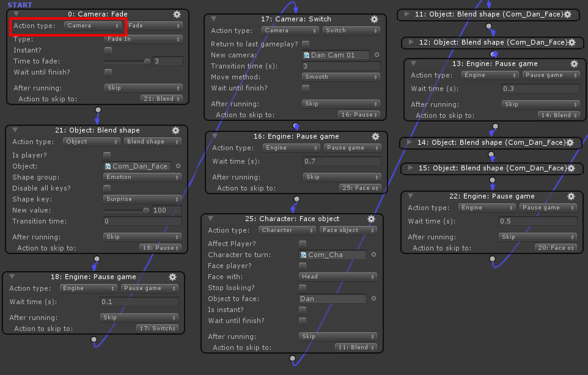Open Blend shape action dropdown in node 21
588x375 pixels.
pos(153,142)
